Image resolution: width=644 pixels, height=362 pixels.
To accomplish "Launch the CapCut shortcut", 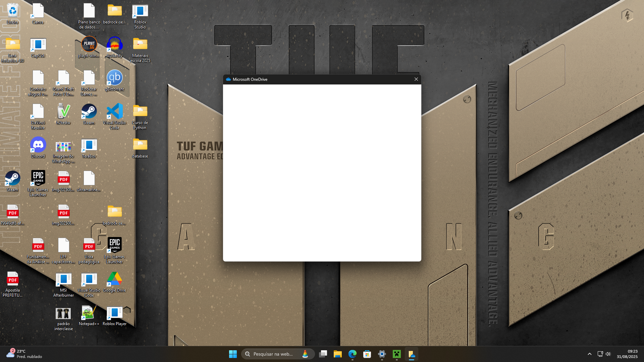I will pyautogui.click(x=38, y=48).
